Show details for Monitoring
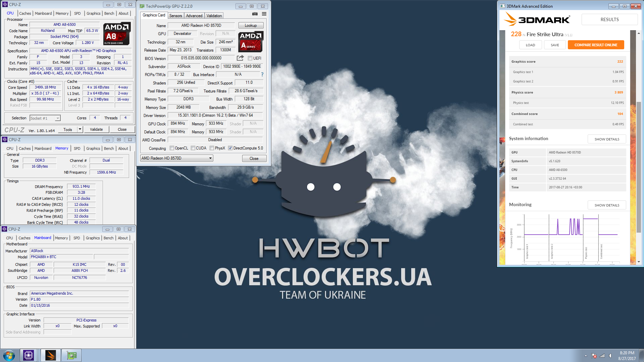 [607, 205]
